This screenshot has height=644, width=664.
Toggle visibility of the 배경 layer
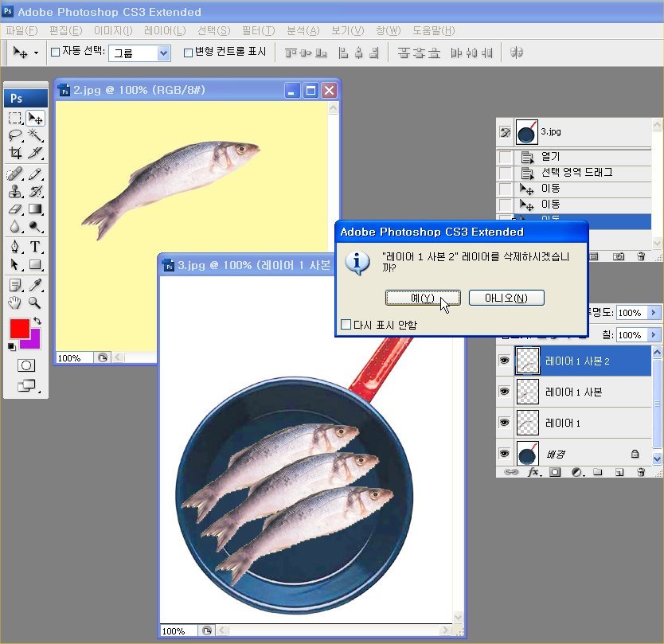(x=503, y=454)
